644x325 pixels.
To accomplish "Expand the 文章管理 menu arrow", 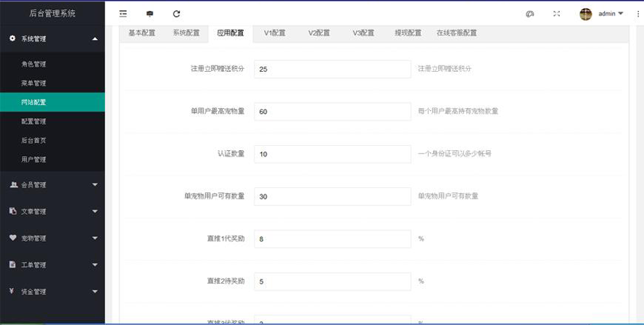I will coord(95,211).
